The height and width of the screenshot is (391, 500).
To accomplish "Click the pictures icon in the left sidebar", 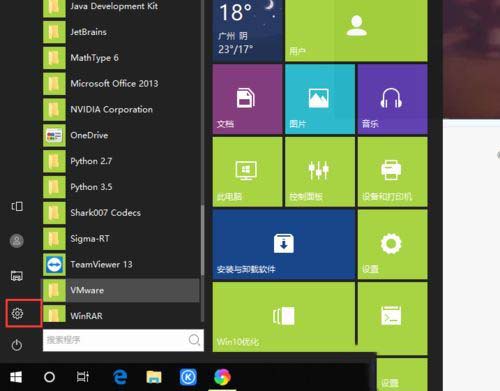I will (17, 276).
